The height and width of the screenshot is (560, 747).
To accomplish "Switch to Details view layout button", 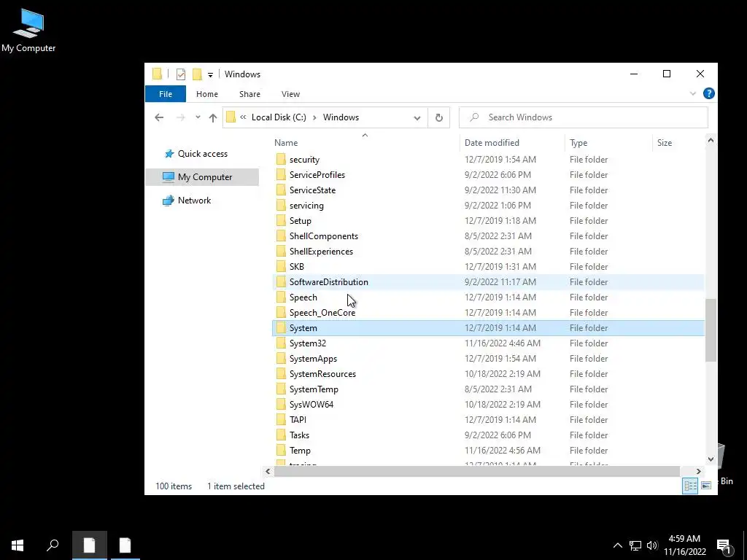I will click(690, 486).
